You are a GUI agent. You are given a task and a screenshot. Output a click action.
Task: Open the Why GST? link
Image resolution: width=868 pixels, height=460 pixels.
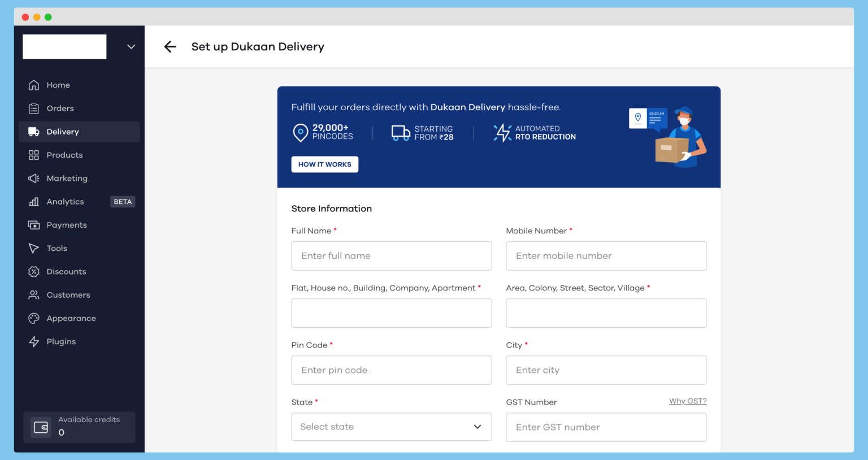688,401
